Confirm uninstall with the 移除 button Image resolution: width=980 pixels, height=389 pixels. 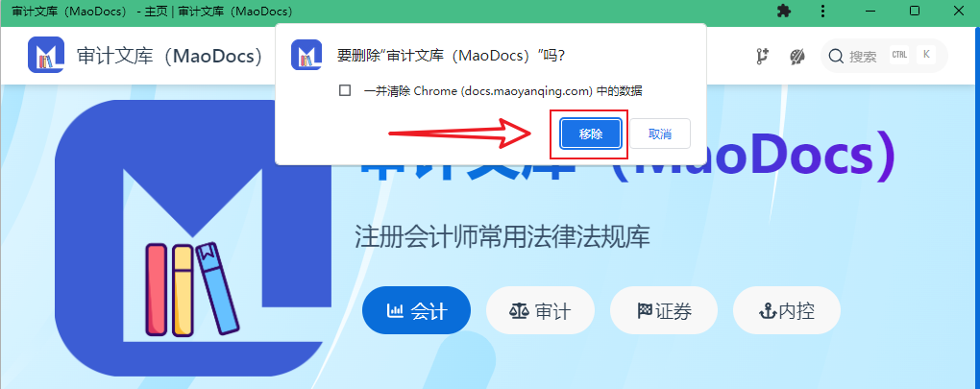pos(591,134)
